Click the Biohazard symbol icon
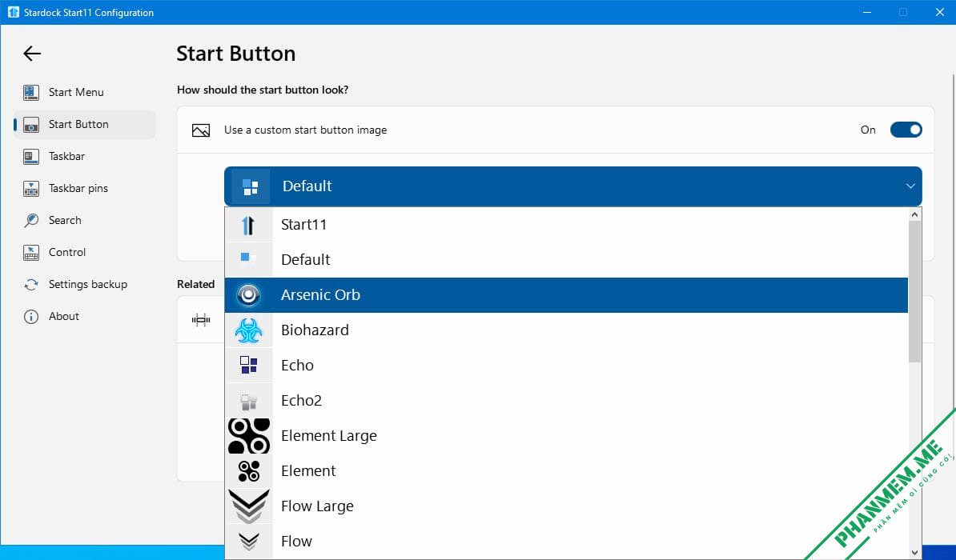The image size is (956, 560). pyautogui.click(x=248, y=330)
